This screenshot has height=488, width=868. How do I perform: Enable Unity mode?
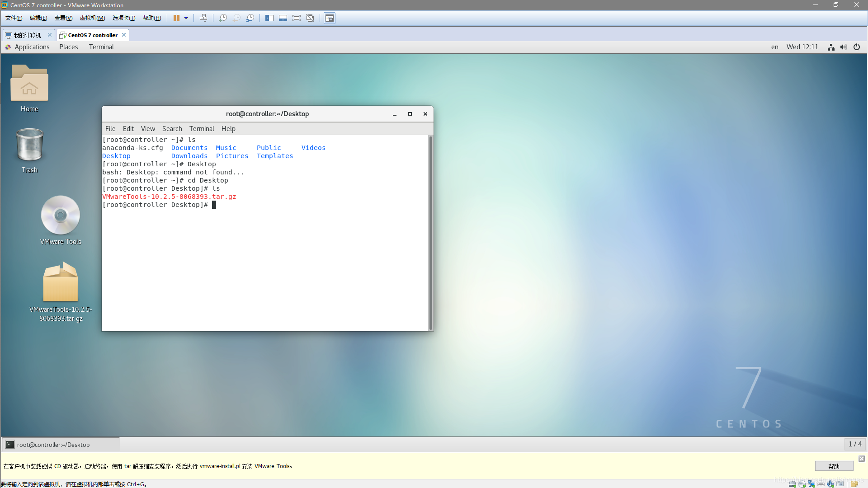[x=310, y=18]
